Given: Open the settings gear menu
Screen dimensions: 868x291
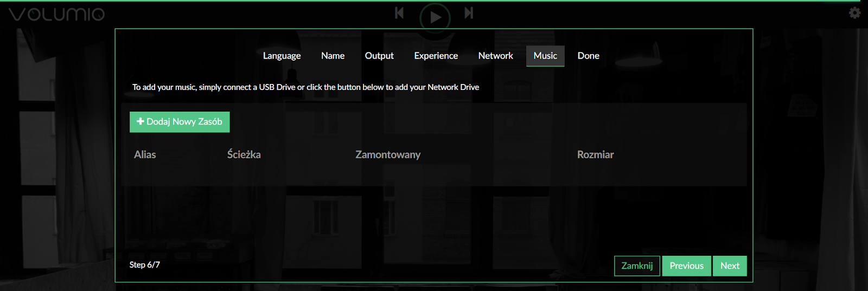Looking at the screenshot, I should 855,12.
